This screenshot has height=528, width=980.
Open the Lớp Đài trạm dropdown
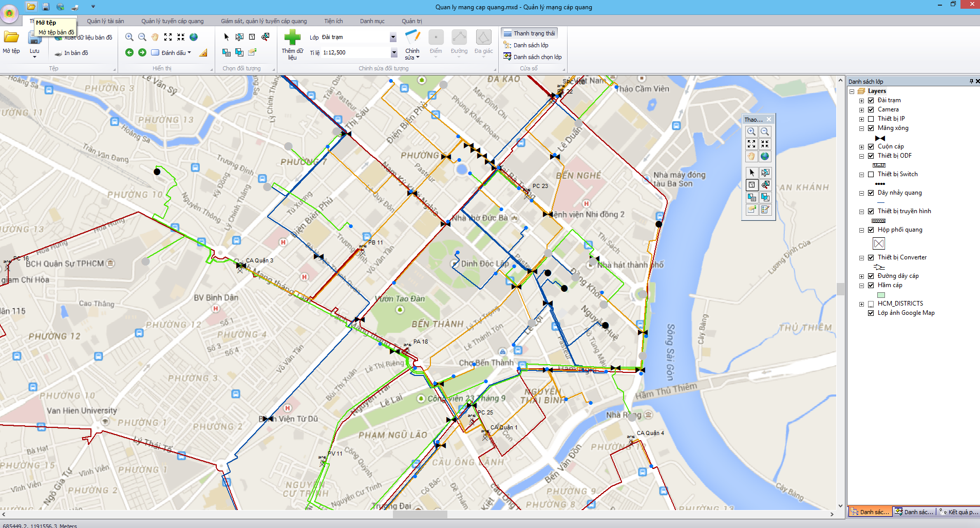click(x=393, y=37)
